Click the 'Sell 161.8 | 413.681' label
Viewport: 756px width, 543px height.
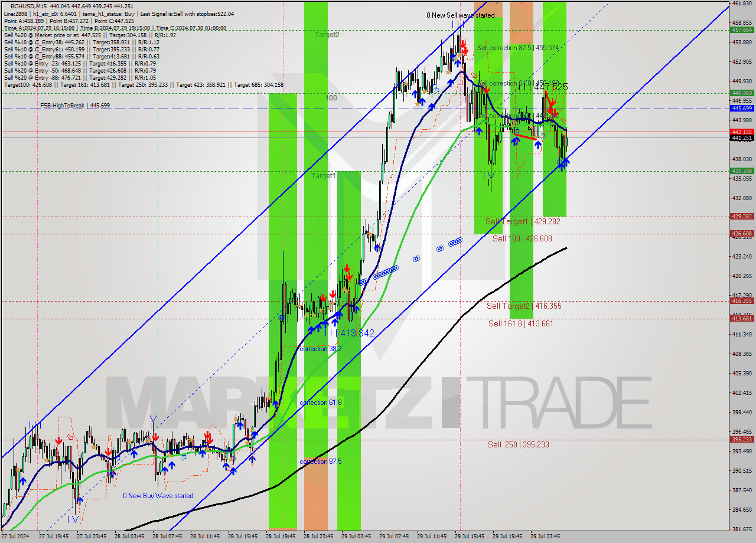tap(520, 323)
